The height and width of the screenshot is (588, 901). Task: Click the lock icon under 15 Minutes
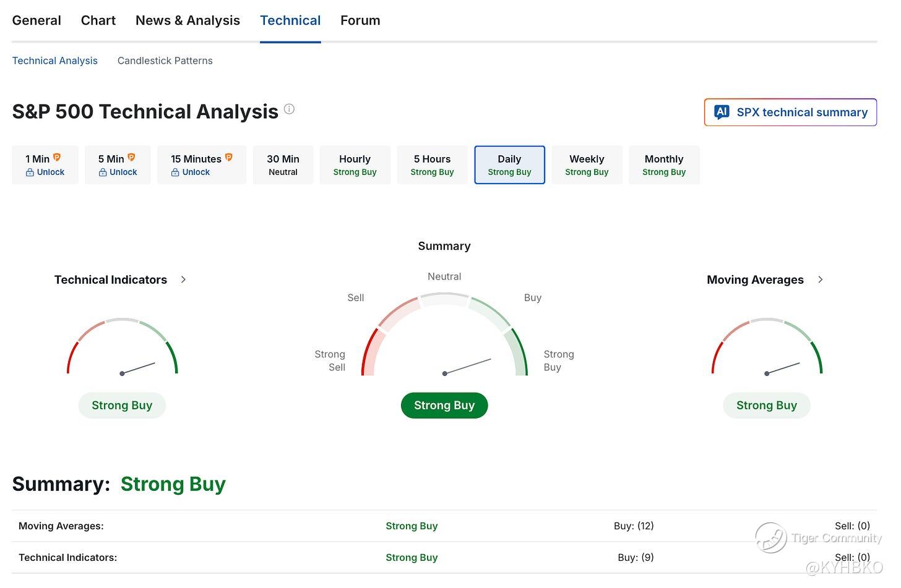pos(175,173)
